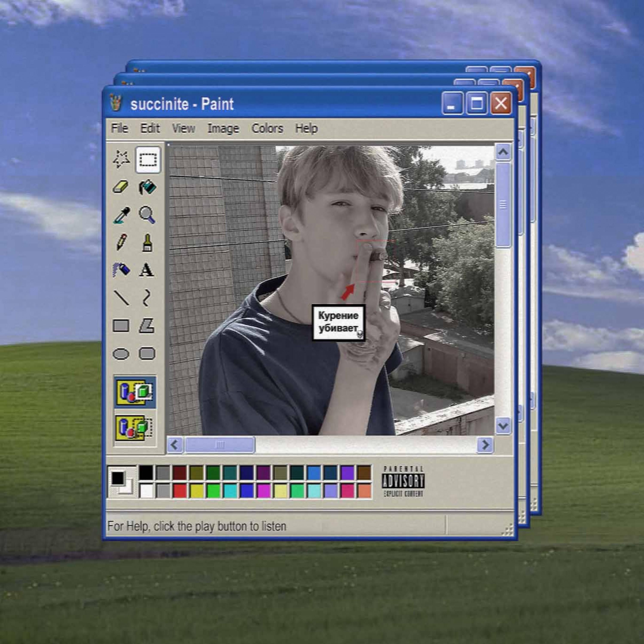Pick the Eraser tool
This screenshot has width=644, height=644.
pyautogui.click(x=121, y=187)
